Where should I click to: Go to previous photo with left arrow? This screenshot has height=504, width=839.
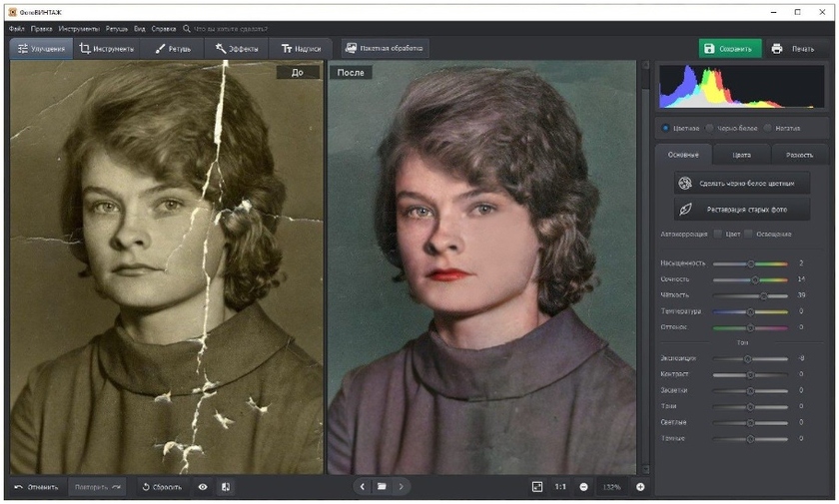pyautogui.click(x=362, y=487)
